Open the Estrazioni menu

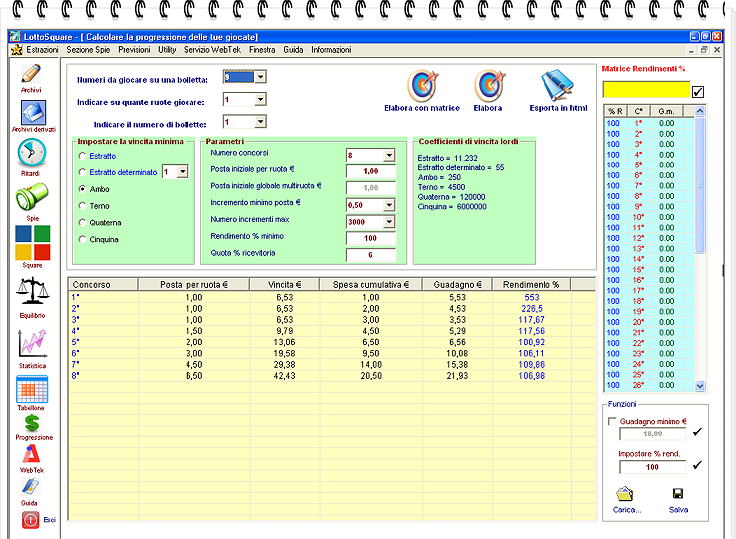click(42, 50)
